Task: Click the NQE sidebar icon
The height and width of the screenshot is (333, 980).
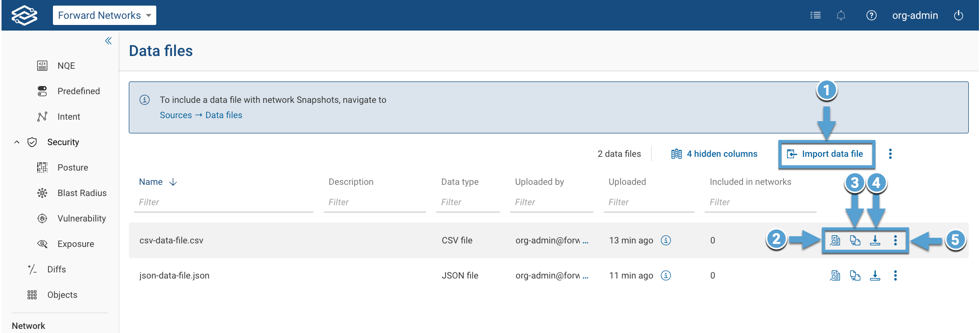Action: click(42, 66)
